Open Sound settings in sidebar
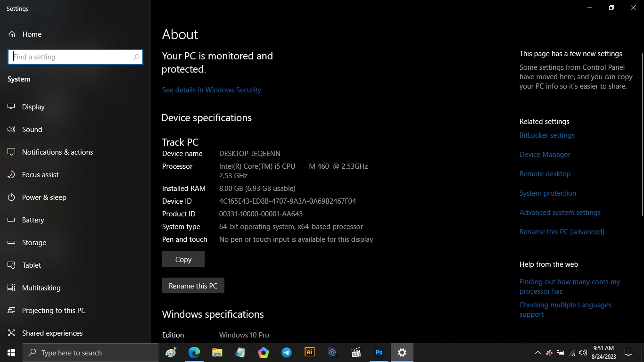The height and width of the screenshot is (362, 644). [25, 130]
